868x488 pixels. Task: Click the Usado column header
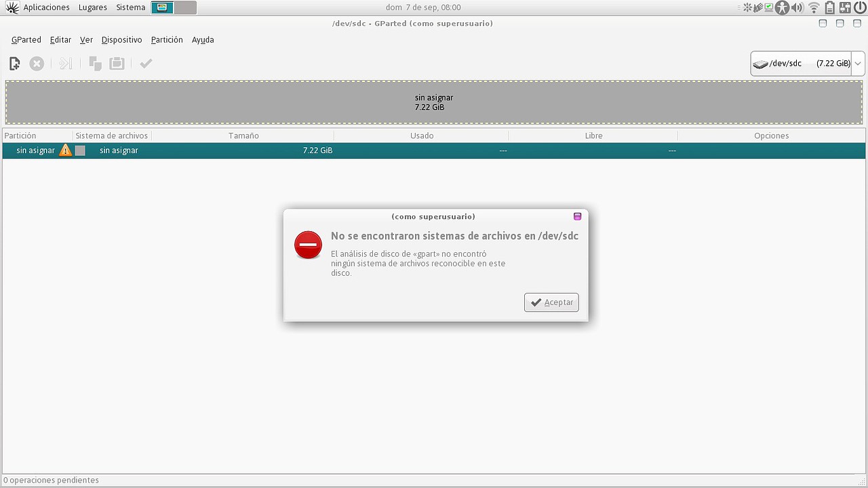[422, 136]
